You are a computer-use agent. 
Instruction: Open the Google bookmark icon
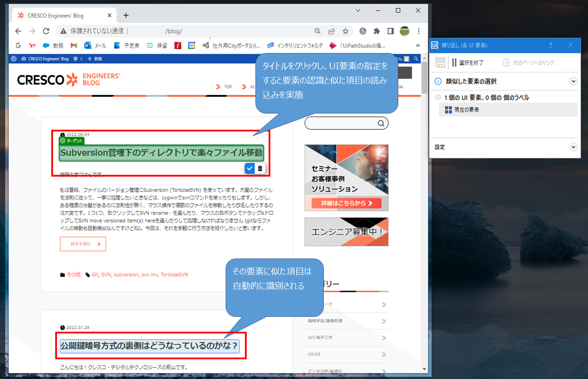18,45
